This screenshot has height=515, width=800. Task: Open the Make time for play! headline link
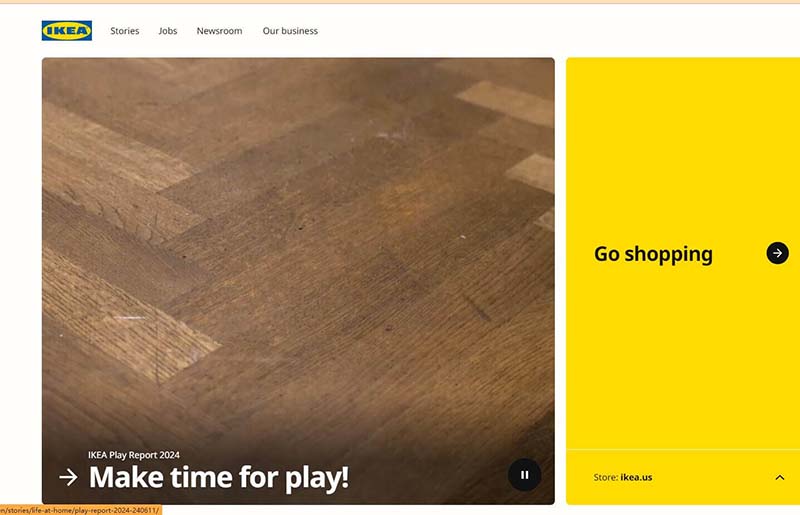click(x=219, y=478)
